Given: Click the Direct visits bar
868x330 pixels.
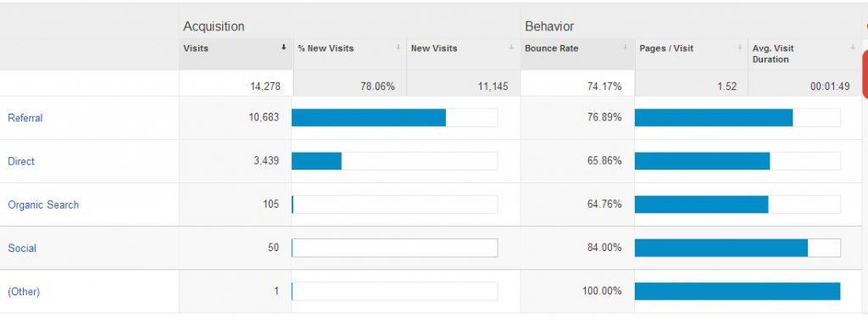Looking at the screenshot, I should [x=317, y=161].
